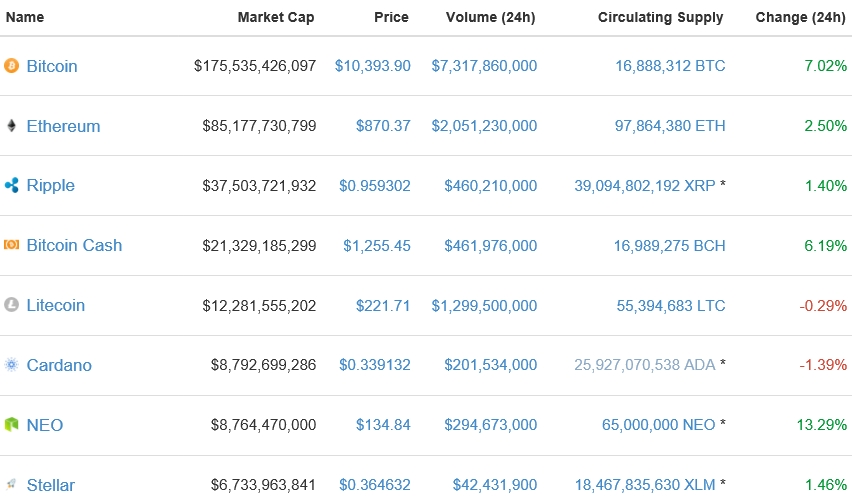Screen dimensions: 852x504
Task: Click the Bitcoin coin logo icon
Action: coord(12,66)
